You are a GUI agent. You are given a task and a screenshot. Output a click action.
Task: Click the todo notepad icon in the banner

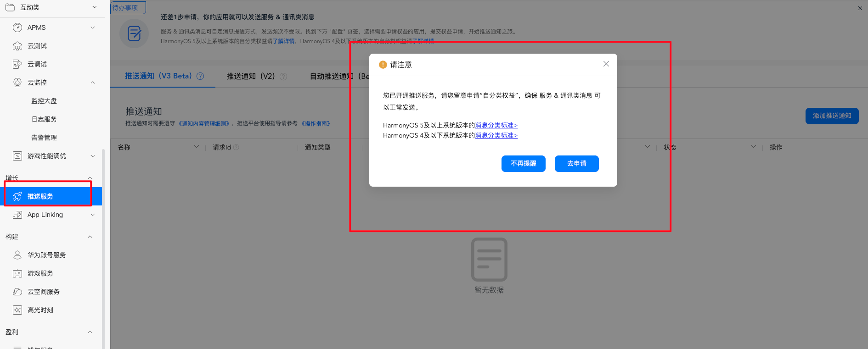tap(134, 33)
